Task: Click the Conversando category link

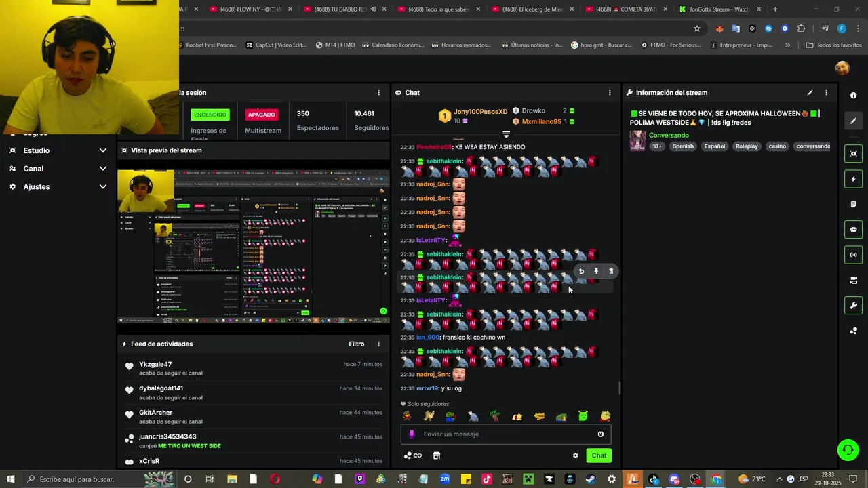Action: coord(669,136)
